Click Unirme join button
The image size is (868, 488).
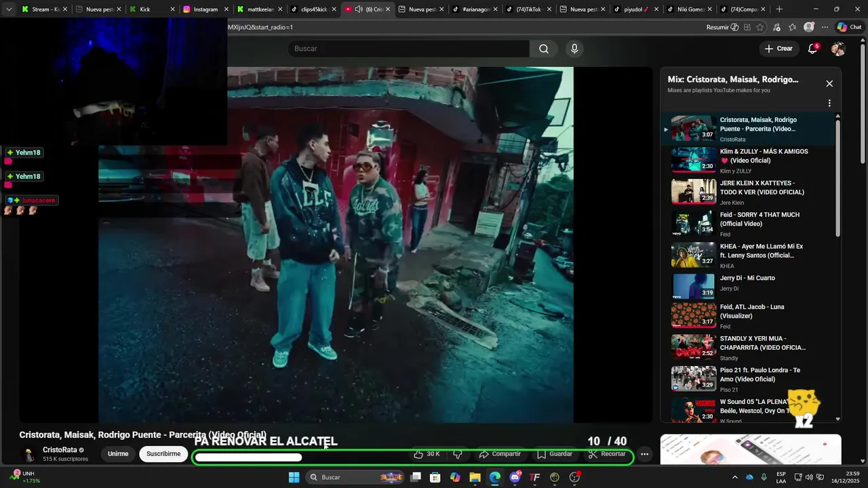coord(118,454)
